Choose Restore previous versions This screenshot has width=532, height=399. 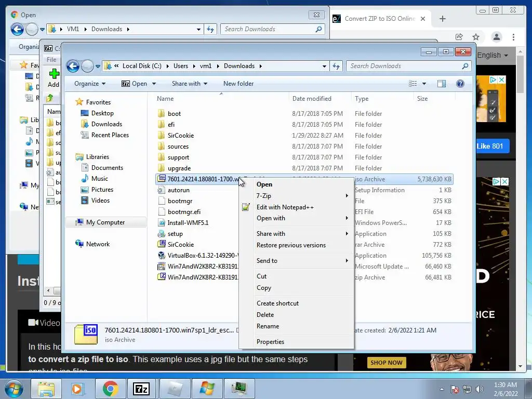pyautogui.click(x=302, y=245)
